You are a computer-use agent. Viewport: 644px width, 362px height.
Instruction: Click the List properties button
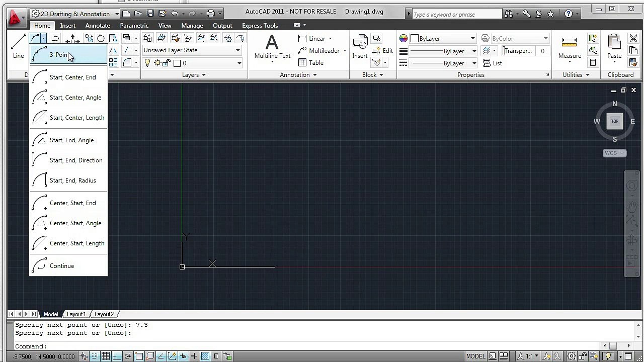pyautogui.click(x=492, y=63)
